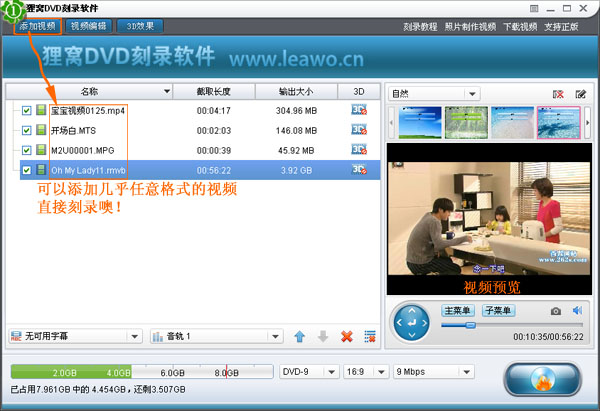Open the 视频编辑 tab
This screenshot has height=411, width=600.
[88, 26]
